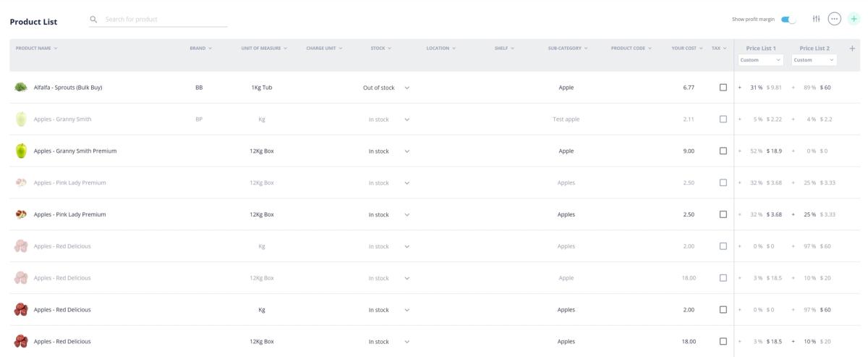This screenshot has width=868, height=357.
Task: Sort by Shelf column arrow
Action: coord(513,49)
